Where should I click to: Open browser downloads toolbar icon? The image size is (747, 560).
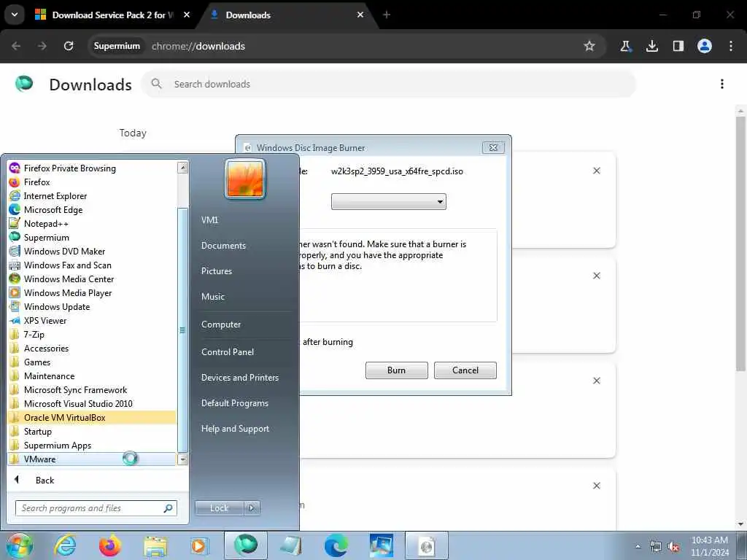click(651, 46)
